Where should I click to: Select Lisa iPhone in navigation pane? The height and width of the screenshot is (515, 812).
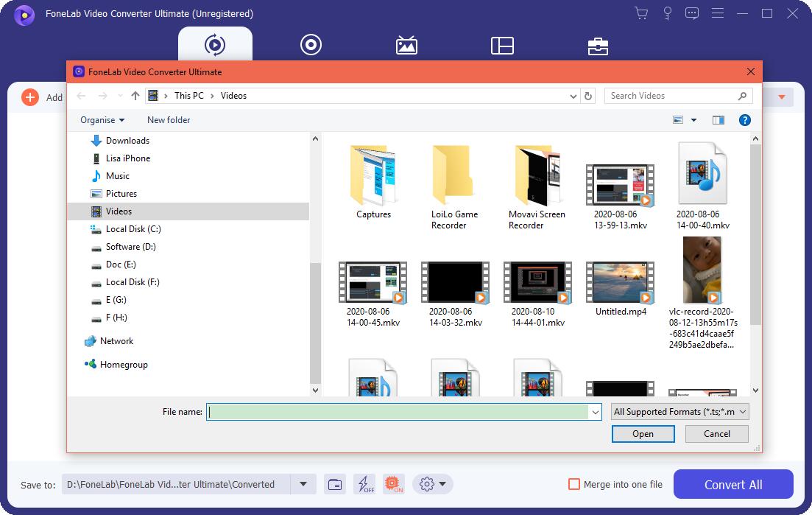click(x=128, y=158)
